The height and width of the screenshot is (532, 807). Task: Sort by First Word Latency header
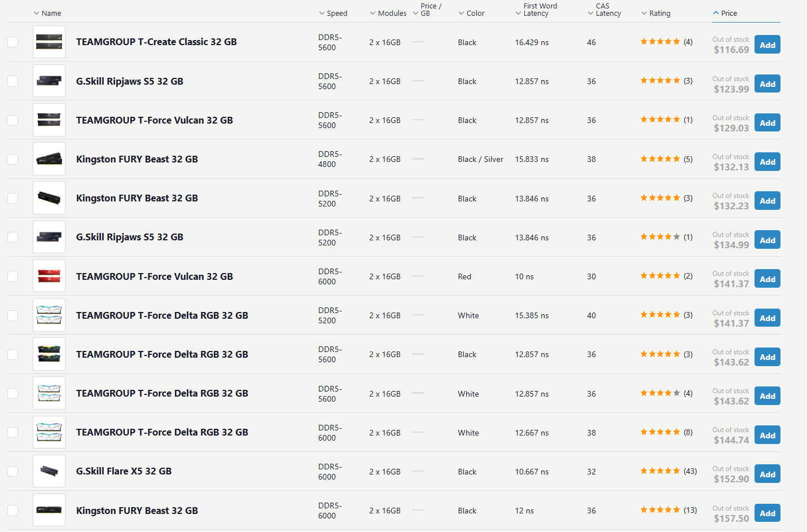[x=536, y=10]
